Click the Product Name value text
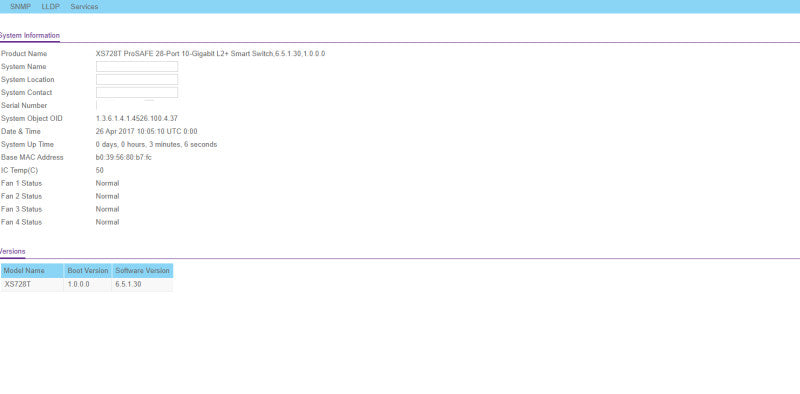The image size is (800, 394). (210, 54)
